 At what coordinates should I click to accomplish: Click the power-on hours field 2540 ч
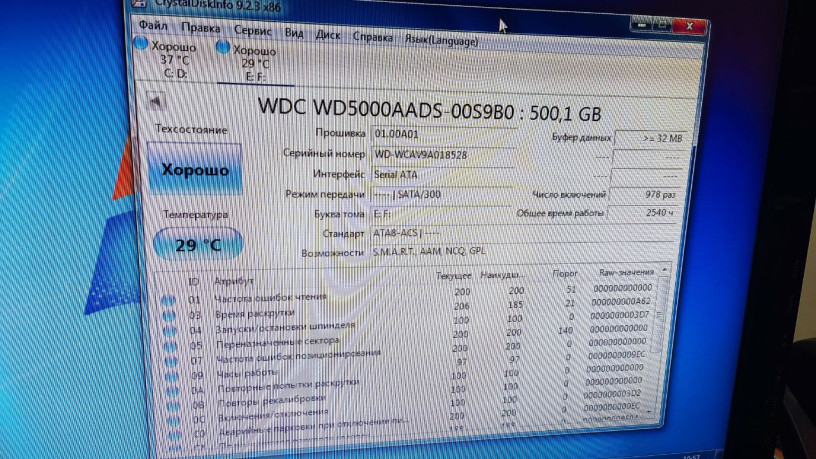[x=642, y=213]
